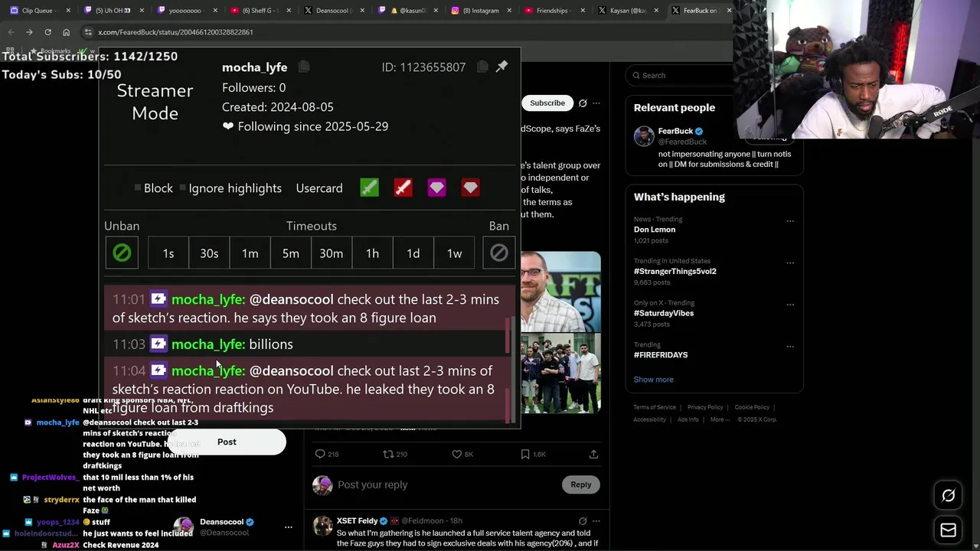Go forward in the browser
This screenshot has height=551, width=980.
click(x=29, y=32)
